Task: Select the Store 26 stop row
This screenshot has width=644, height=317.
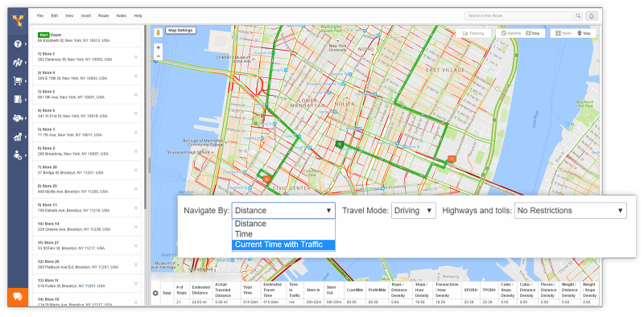Action: click(x=87, y=265)
